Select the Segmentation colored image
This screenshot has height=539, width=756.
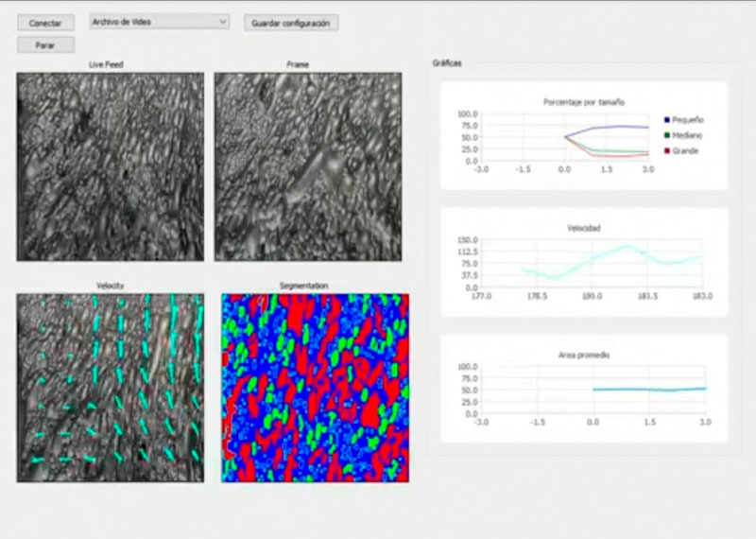click(315, 388)
